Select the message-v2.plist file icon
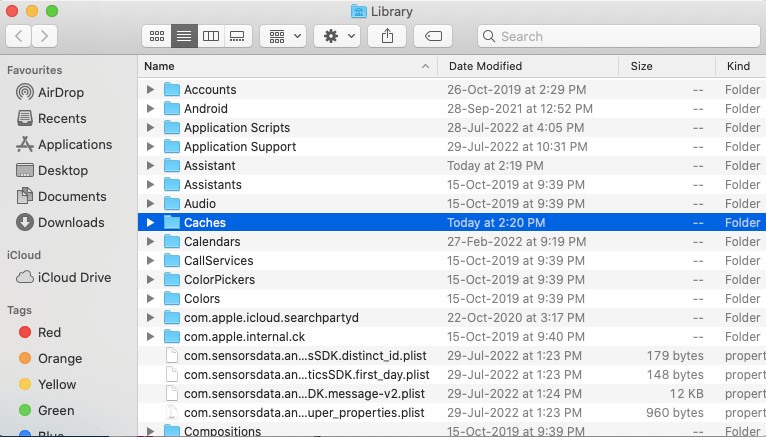766x437 pixels. 171,394
